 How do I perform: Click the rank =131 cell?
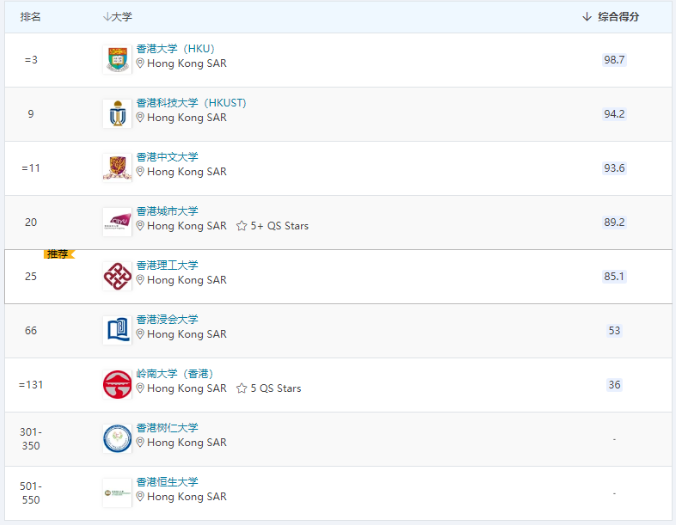[x=31, y=385]
